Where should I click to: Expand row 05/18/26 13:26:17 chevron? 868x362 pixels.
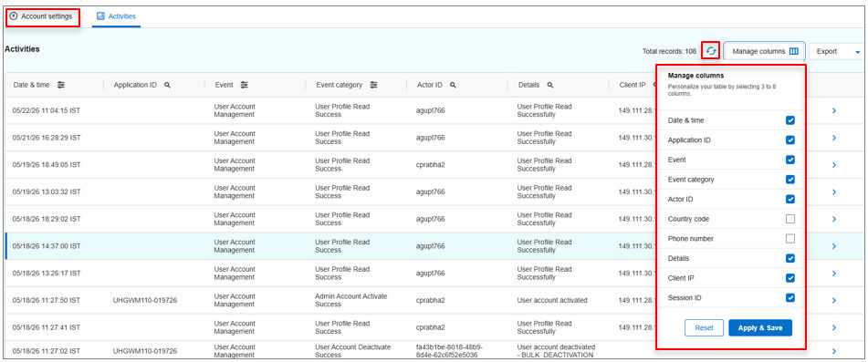point(833,274)
